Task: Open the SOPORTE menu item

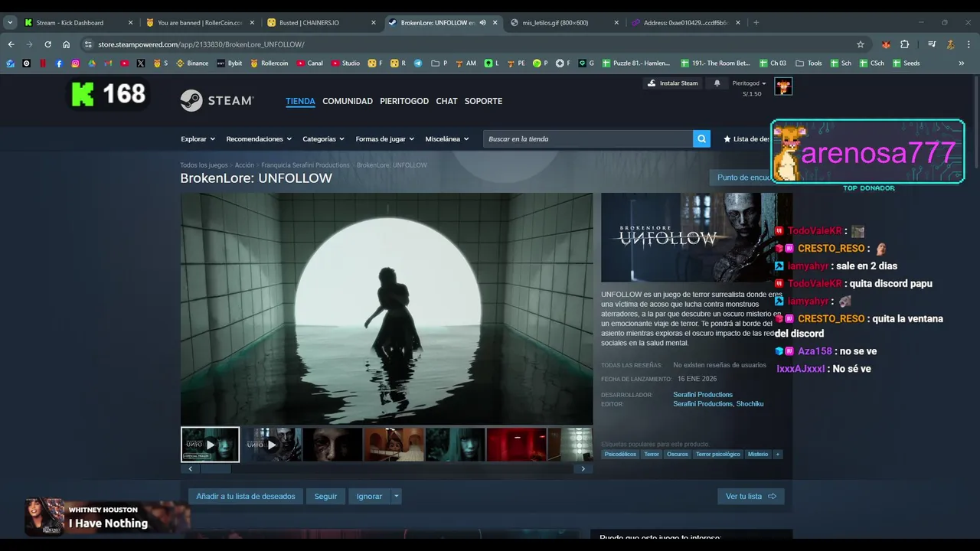Action: click(483, 101)
